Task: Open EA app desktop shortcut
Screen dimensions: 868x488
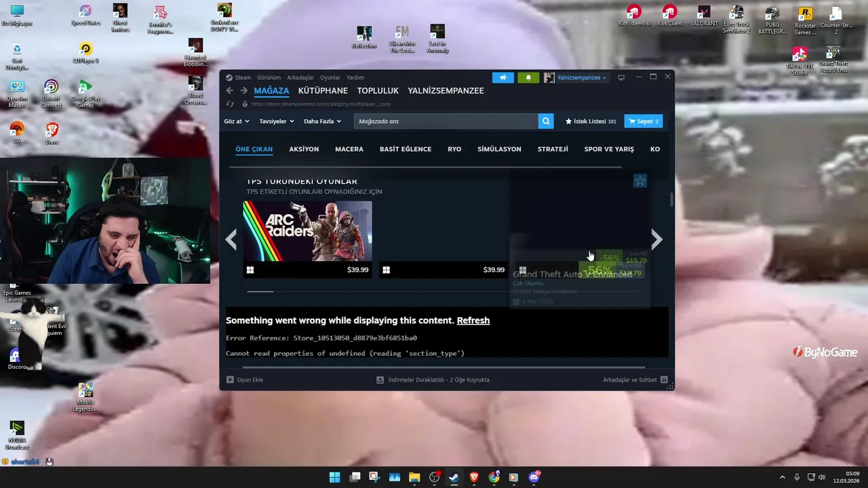Action: click(17, 132)
